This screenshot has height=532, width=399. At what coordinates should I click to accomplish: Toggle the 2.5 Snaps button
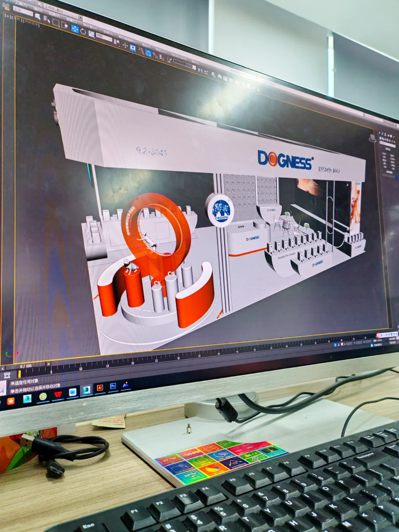click(x=141, y=51)
